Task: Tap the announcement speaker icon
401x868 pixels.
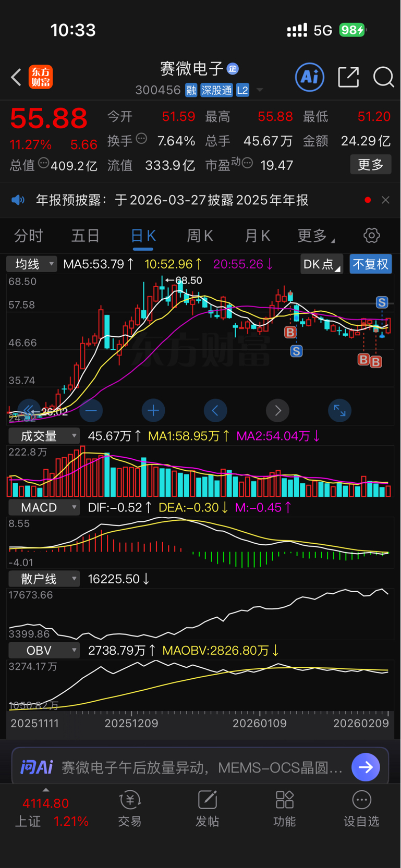Action: click(x=18, y=200)
